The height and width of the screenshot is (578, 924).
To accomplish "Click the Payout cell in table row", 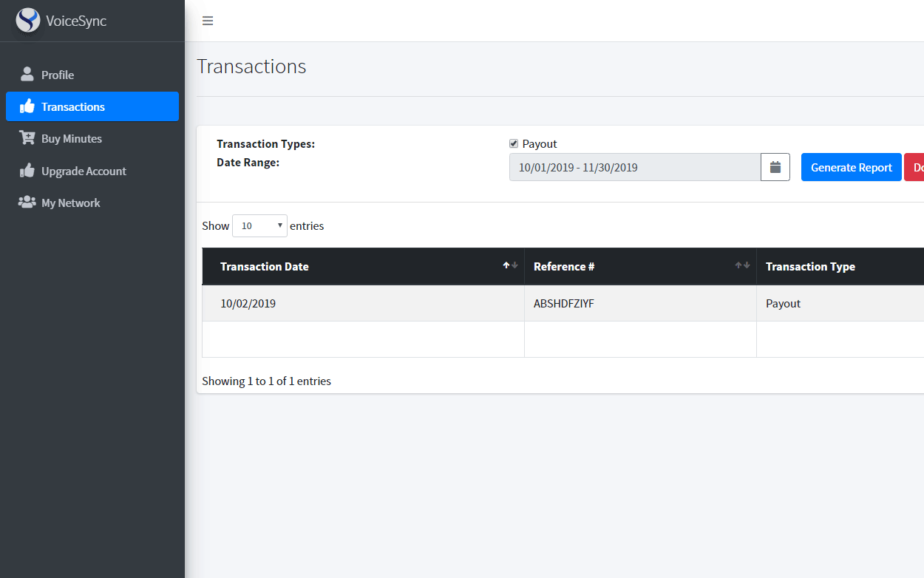I will 840,303.
